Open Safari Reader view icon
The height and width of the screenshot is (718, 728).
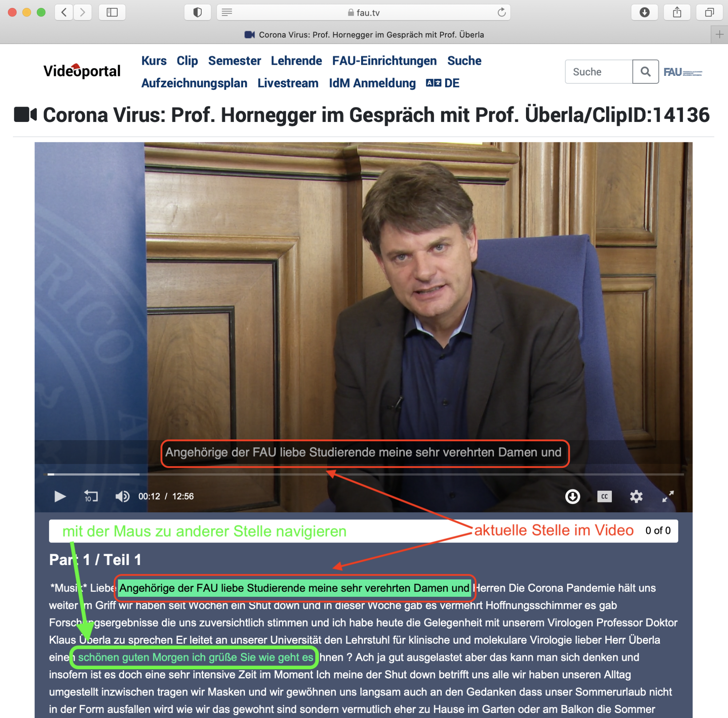226,12
